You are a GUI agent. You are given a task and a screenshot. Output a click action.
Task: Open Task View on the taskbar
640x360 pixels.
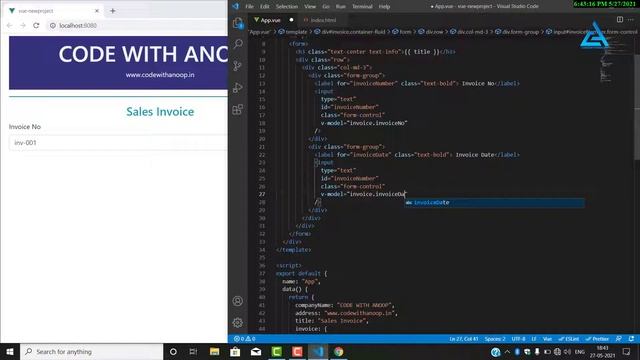click(x=193, y=352)
